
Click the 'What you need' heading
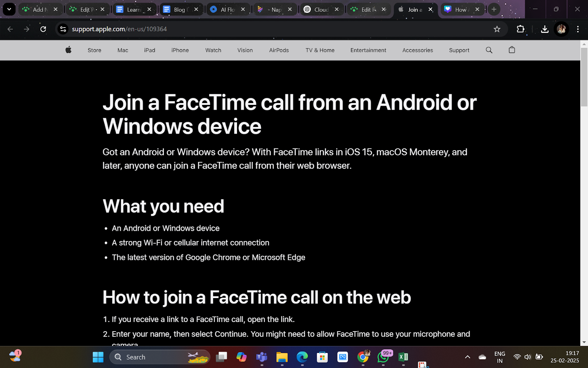(163, 206)
